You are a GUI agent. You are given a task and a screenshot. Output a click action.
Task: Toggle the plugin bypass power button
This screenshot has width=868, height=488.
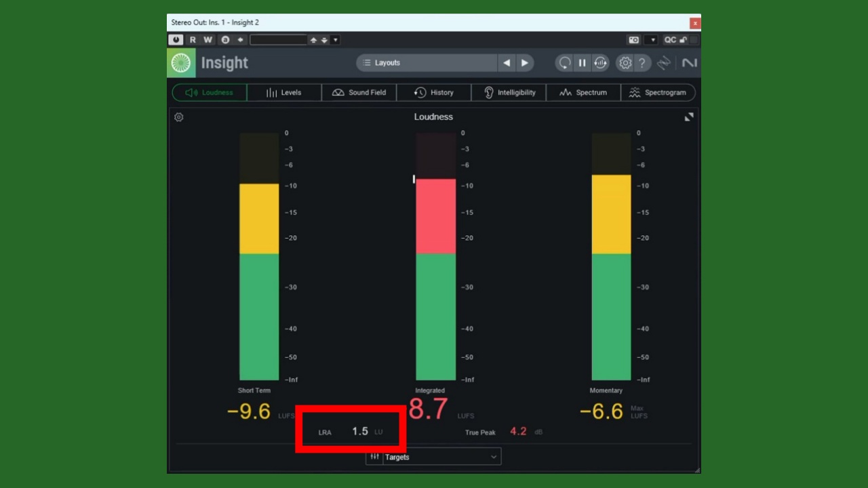click(176, 40)
